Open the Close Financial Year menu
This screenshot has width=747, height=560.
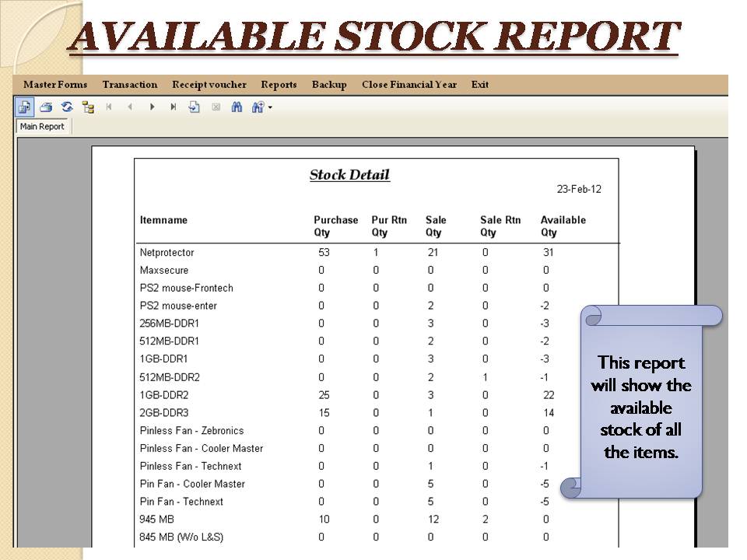point(409,85)
